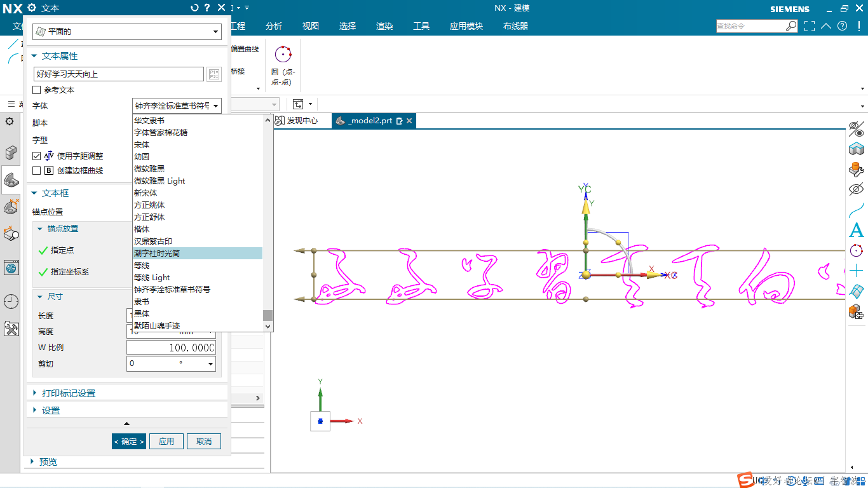The height and width of the screenshot is (488, 868).
Task: Click the exclamation notification icon
Action: click(x=859, y=26)
